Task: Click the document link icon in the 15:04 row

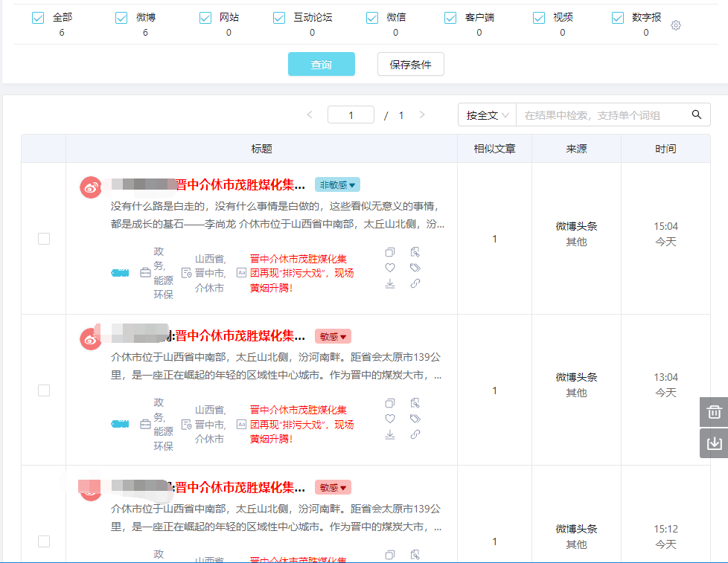Action: click(x=415, y=252)
